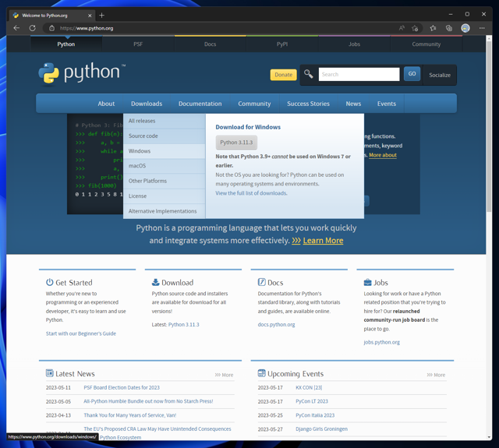
Task: Choose Windows in Downloads submenu
Action: [x=165, y=151]
